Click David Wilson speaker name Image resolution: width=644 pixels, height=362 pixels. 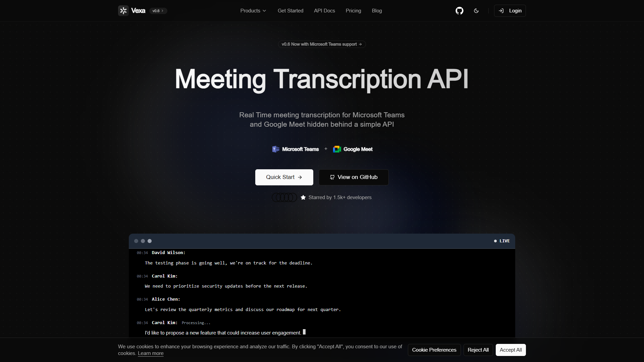tap(168, 253)
